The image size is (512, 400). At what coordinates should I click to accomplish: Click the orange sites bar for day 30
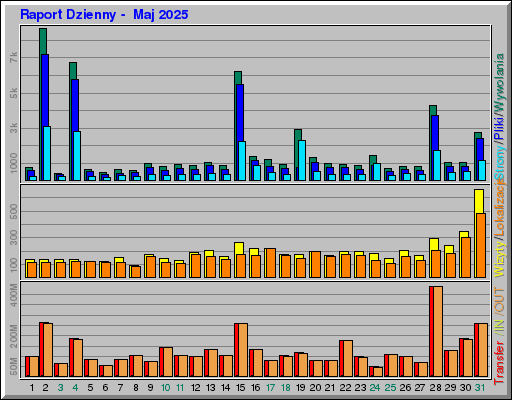tap(466, 258)
